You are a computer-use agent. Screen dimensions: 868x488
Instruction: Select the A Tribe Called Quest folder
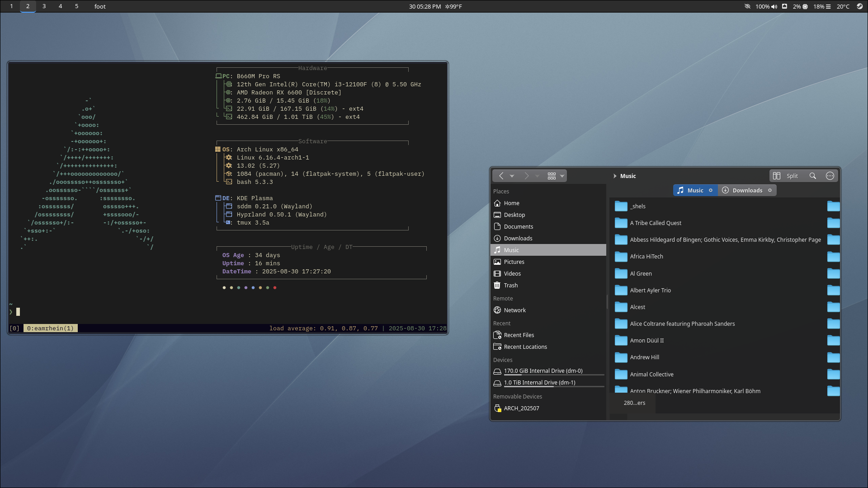tap(648, 223)
